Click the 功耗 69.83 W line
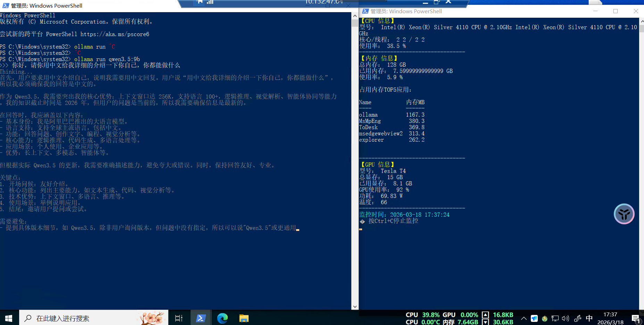The height and width of the screenshot is (325, 644). pos(381,196)
